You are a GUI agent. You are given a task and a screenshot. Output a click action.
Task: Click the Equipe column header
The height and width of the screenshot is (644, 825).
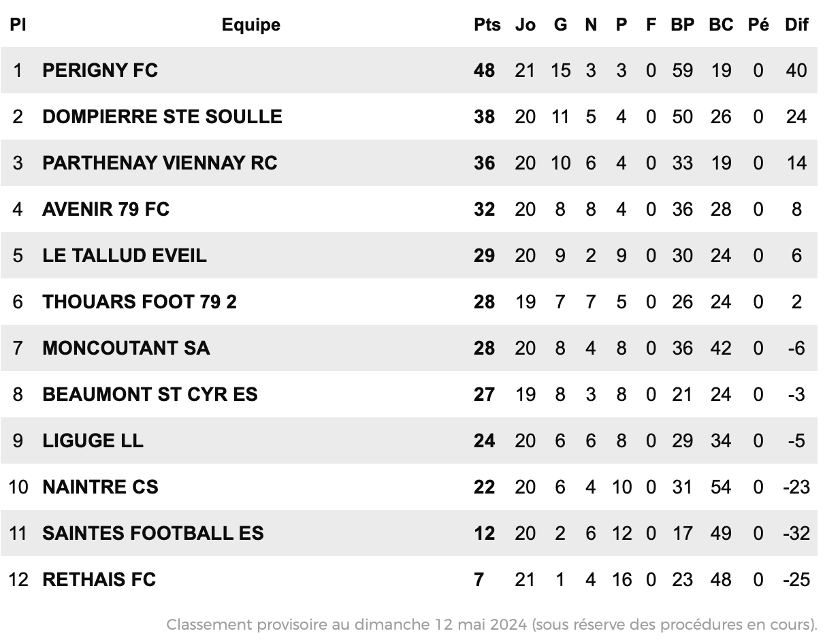pos(251,25)
